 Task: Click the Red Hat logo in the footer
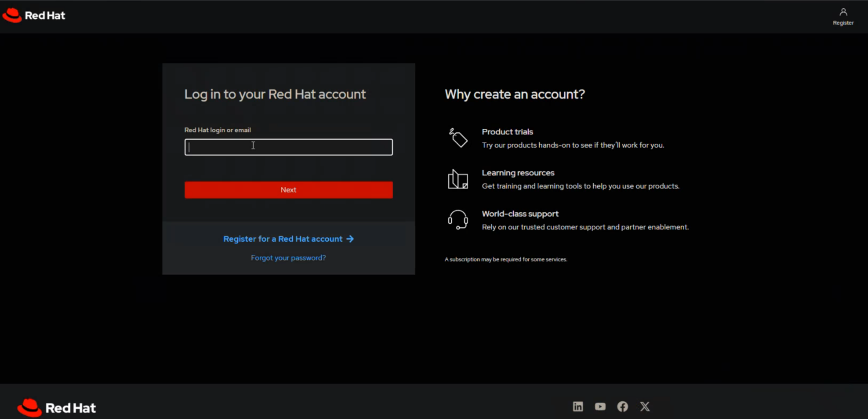coord(57,408)
